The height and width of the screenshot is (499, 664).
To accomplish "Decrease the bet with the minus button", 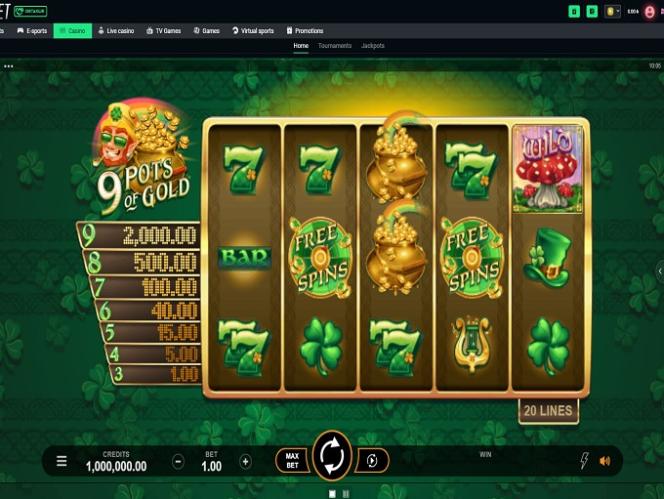I will (x=178, y=461).
